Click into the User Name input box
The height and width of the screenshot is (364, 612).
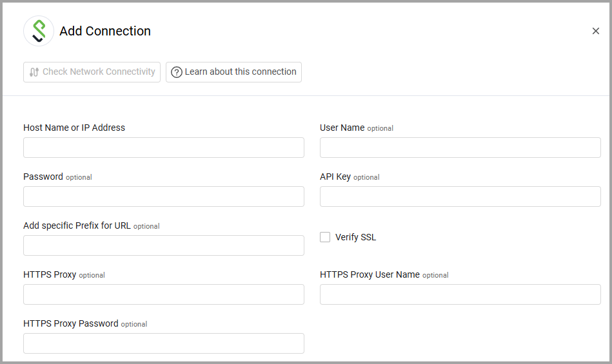pyautogui.click(x=460, y=148)
